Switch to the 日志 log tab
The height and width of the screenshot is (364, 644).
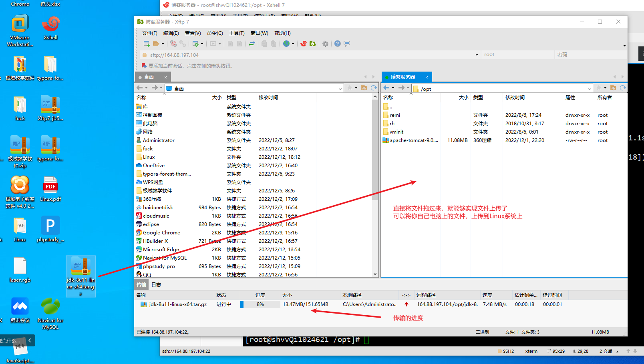156,285
